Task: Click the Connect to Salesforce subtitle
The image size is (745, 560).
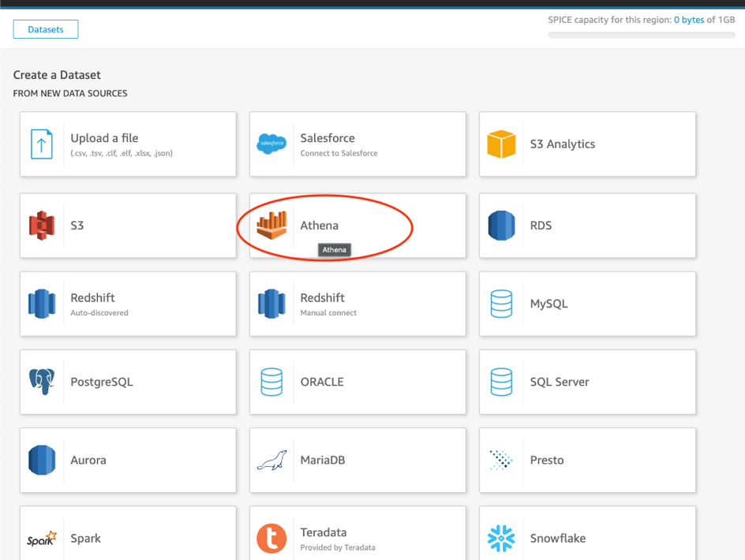Action: [339, 154]
